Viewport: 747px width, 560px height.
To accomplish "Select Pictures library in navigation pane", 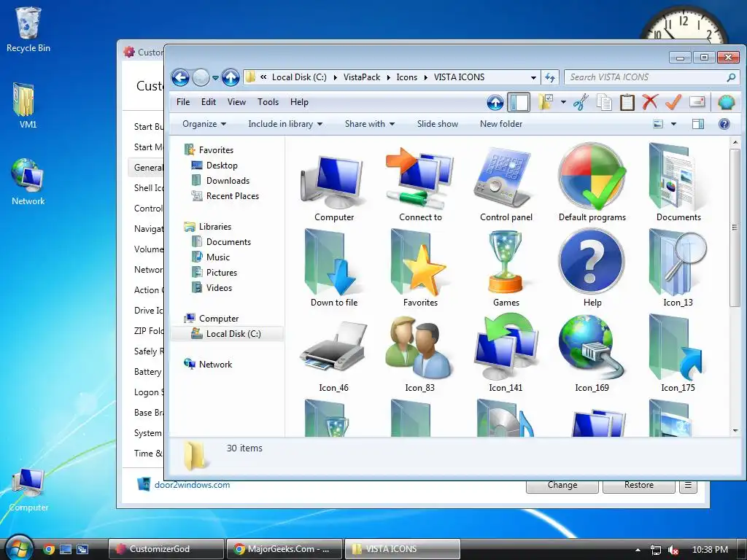I will 222,273.
